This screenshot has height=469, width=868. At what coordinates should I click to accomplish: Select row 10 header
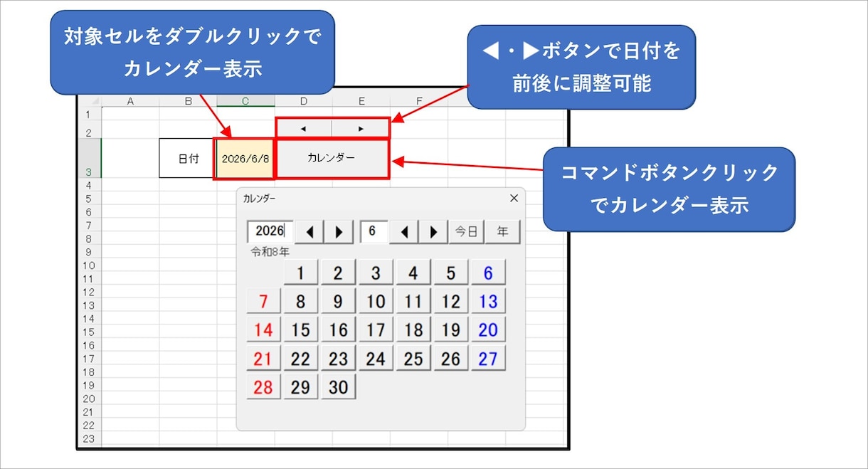coord(89,265)
